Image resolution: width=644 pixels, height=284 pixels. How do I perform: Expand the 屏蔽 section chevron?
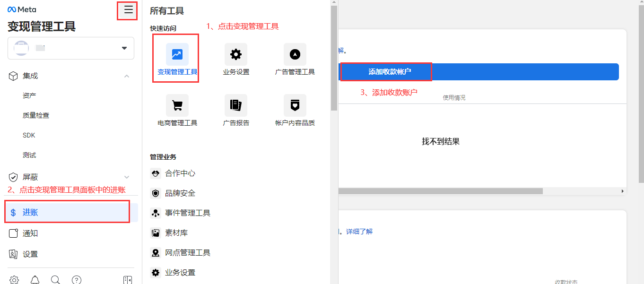point(126,177)
